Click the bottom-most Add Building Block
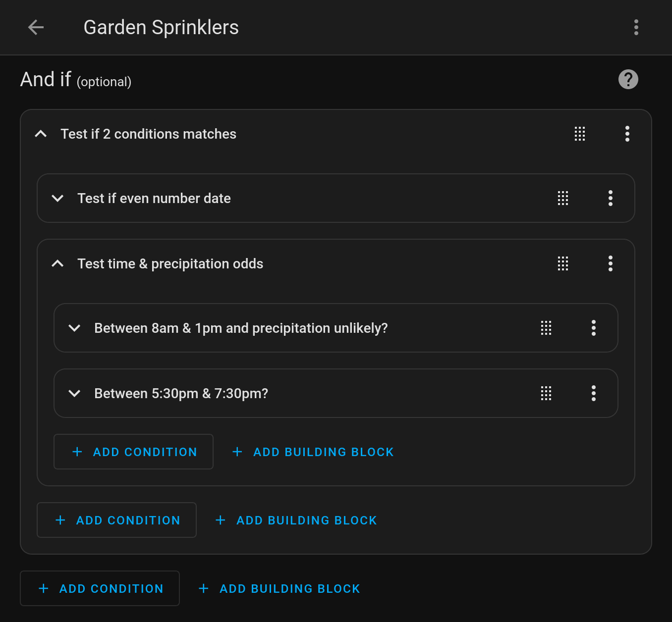The height and width of the screenshot is (622, 672). (x=280, y=588)
